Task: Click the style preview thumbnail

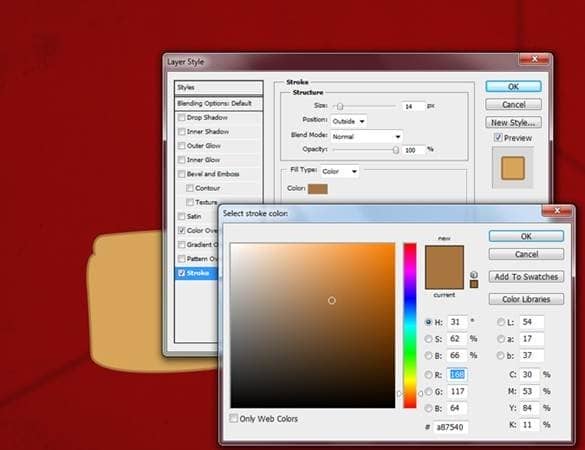Action: pyautogui.click(x=513, y=168)
